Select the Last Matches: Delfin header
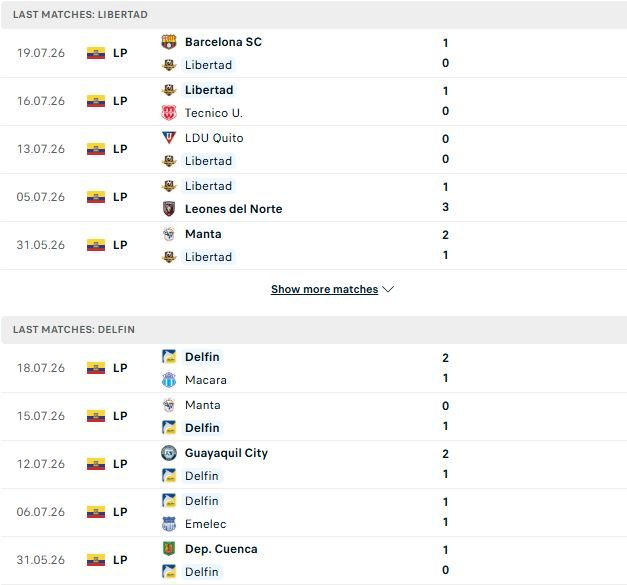This screenshot has width=627, height=585. pyautogui.click(x=314, y=330)
